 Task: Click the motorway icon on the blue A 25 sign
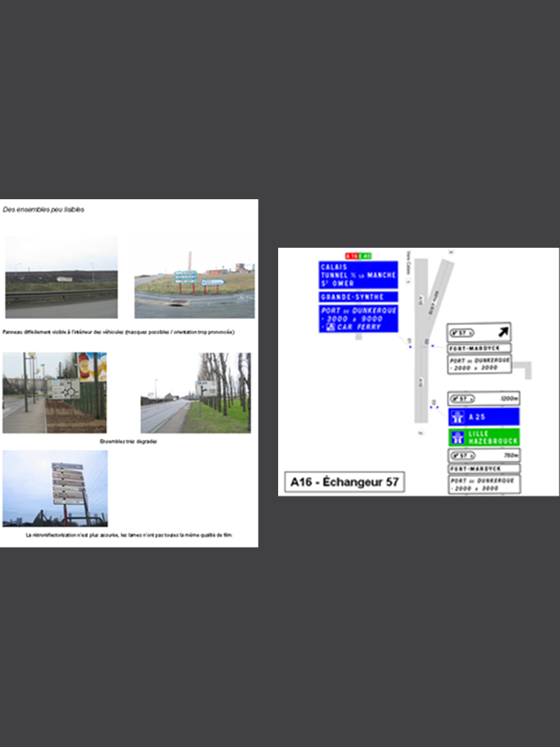pos(458,417)
